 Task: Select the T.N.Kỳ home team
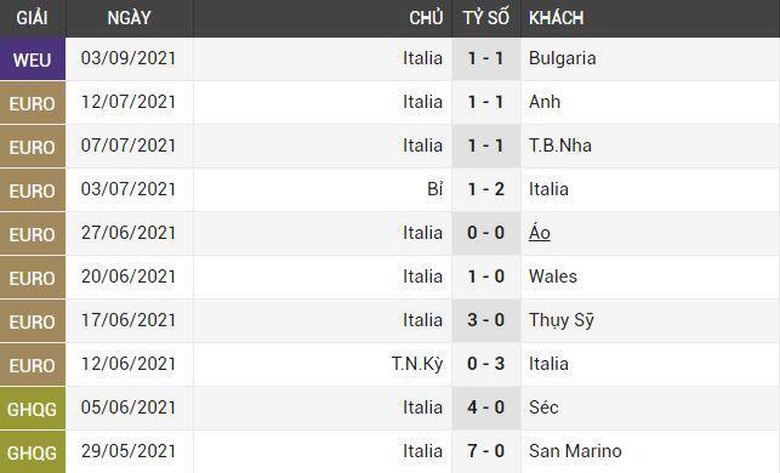pos(417,364)
